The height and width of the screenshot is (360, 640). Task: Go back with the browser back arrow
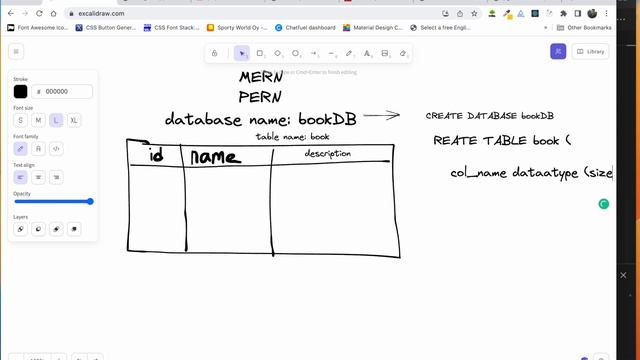(11, 13)
